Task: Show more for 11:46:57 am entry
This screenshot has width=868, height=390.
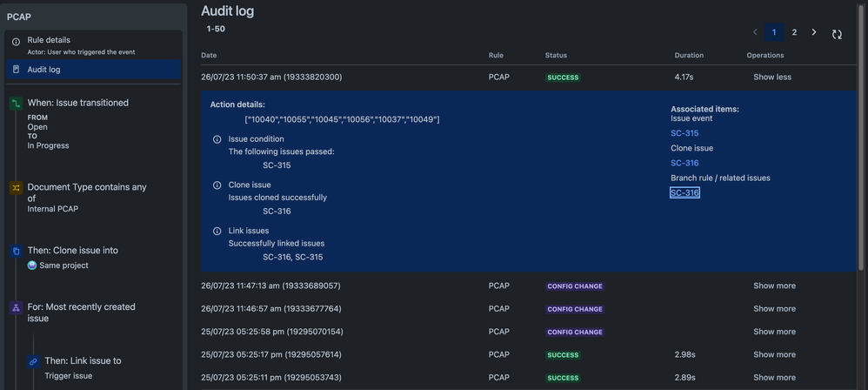Action: click(x=774, y=308)
